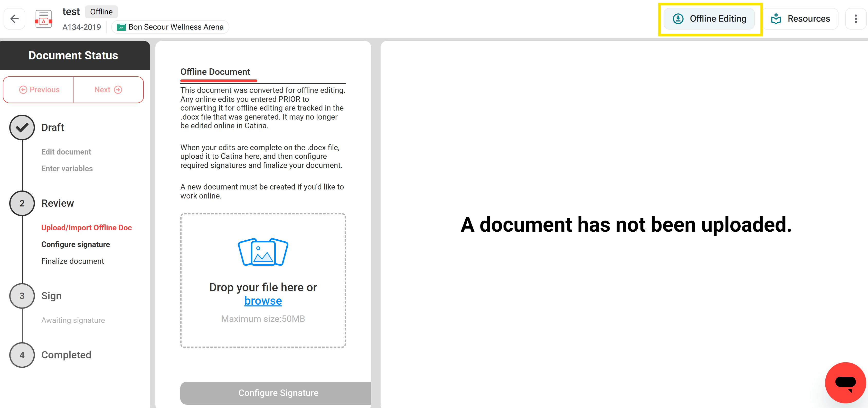This screenshot has height=408, width=868.
Task: Open the Edit document sub-step
Action: pos(66,152)
